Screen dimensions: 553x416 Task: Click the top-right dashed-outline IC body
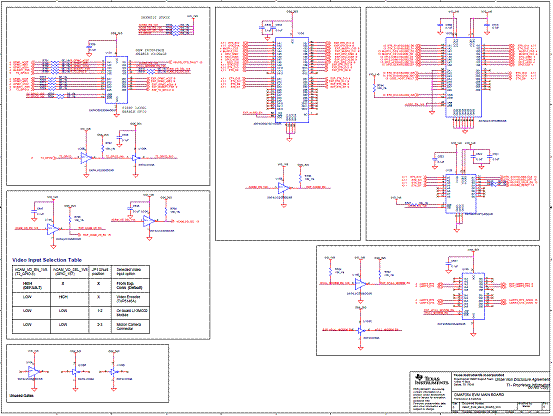pyautogui.click(x=463, y=77)
